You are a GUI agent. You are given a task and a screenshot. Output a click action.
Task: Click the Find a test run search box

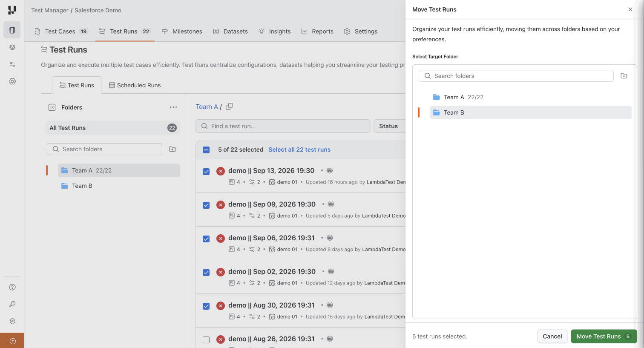283,126
